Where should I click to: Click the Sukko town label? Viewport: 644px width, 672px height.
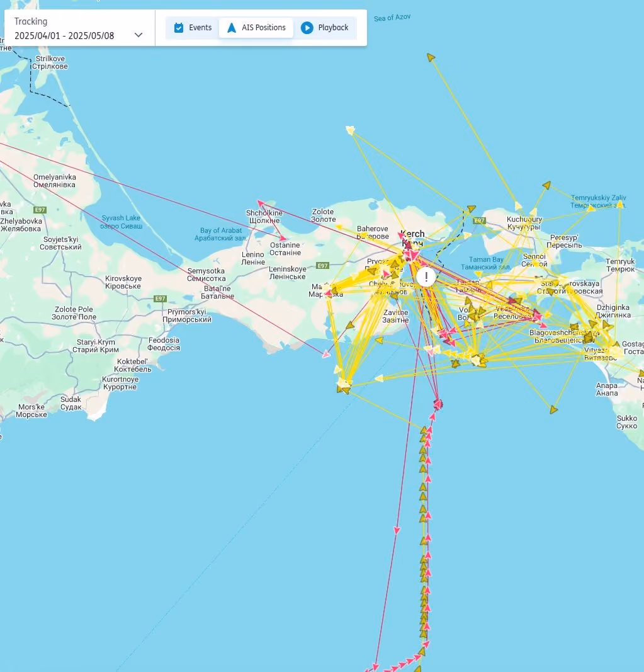627,422
